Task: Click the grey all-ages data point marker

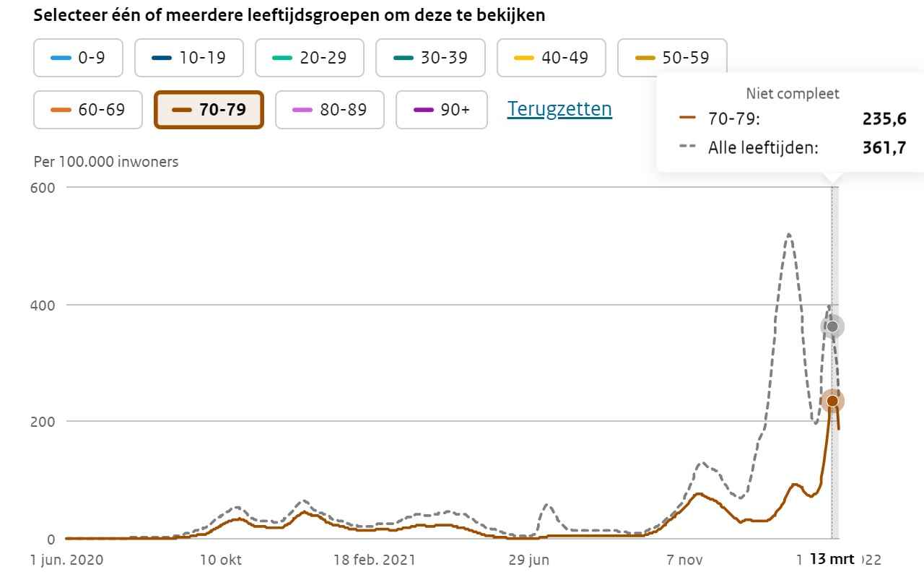Action: (832, 327)
